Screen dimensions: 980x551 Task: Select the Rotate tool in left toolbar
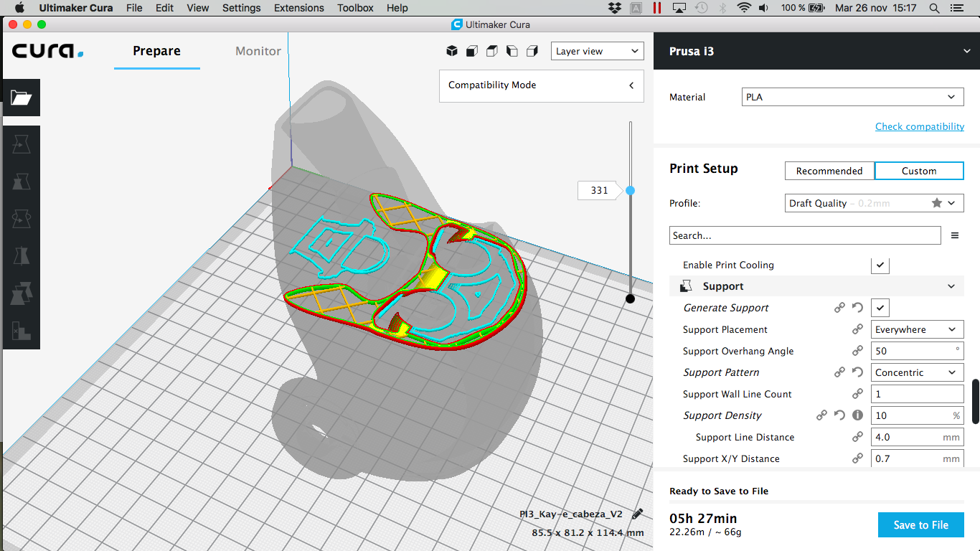point(21,219)
